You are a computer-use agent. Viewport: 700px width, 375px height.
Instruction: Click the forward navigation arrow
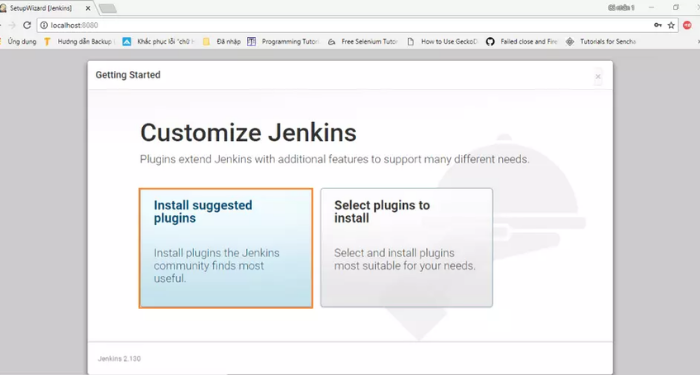(12, 25)
